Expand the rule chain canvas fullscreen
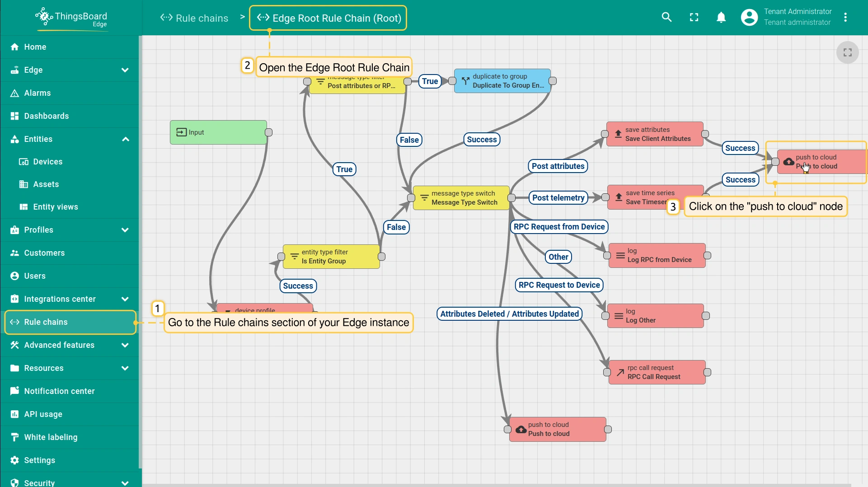 (x=847, y=52)
